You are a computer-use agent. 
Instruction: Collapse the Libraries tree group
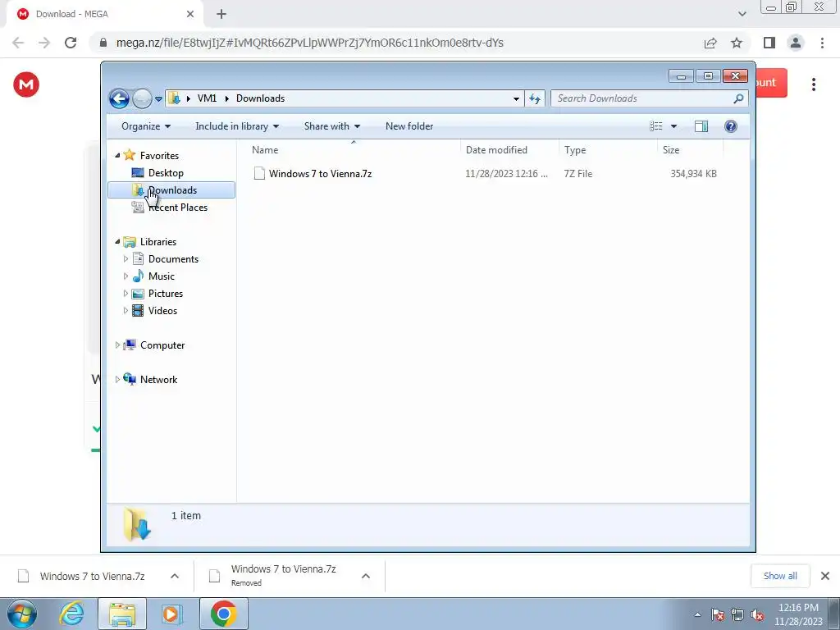[x=117, y=242]
